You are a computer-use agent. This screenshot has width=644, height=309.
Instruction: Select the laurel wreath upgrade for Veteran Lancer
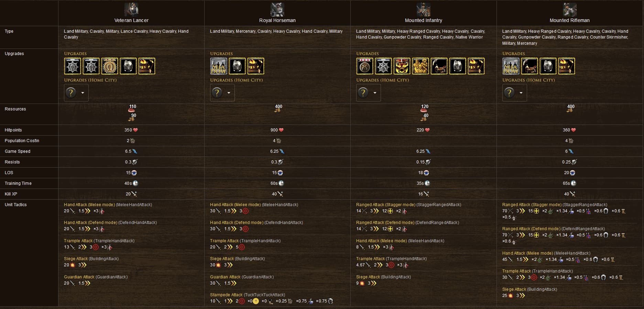(110, 66)
